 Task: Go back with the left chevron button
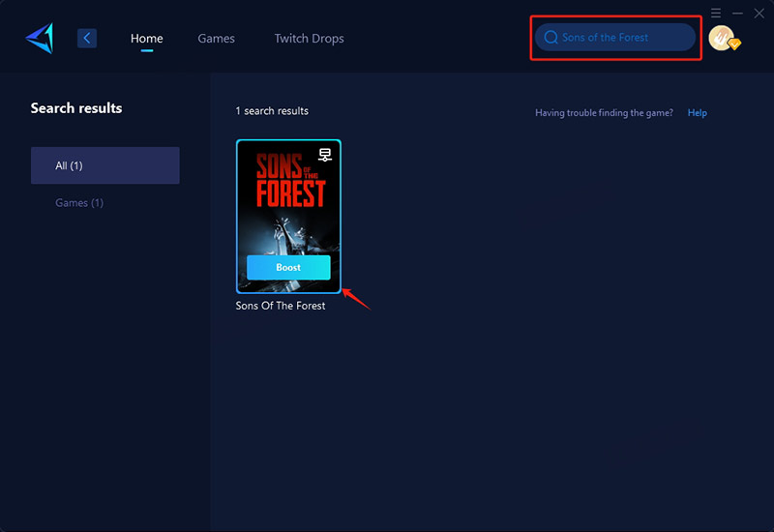pyautogui.click(x=87, y=38)
